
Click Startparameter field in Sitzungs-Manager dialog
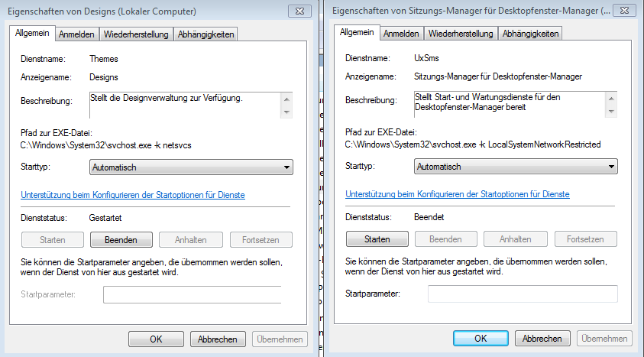523,294
